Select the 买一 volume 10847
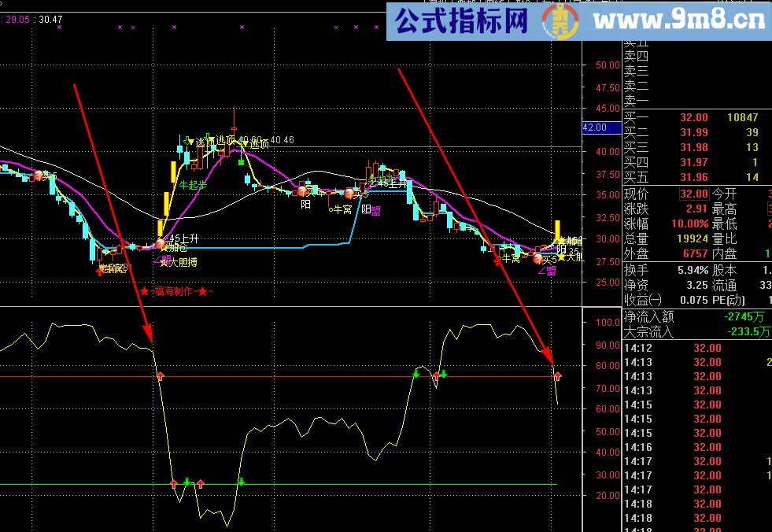772x532 pixels. point(742,118)
